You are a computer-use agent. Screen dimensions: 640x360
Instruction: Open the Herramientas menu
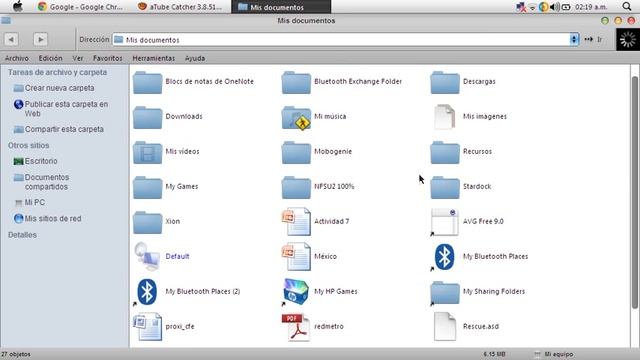coord(153,58)
